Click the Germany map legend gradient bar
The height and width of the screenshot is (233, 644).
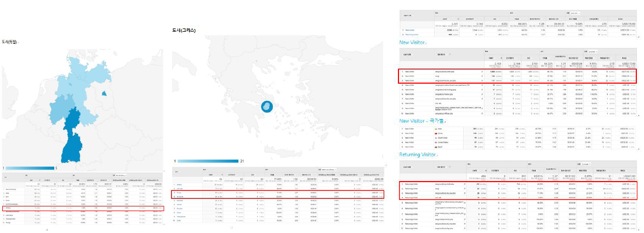[x=30, y=168]
